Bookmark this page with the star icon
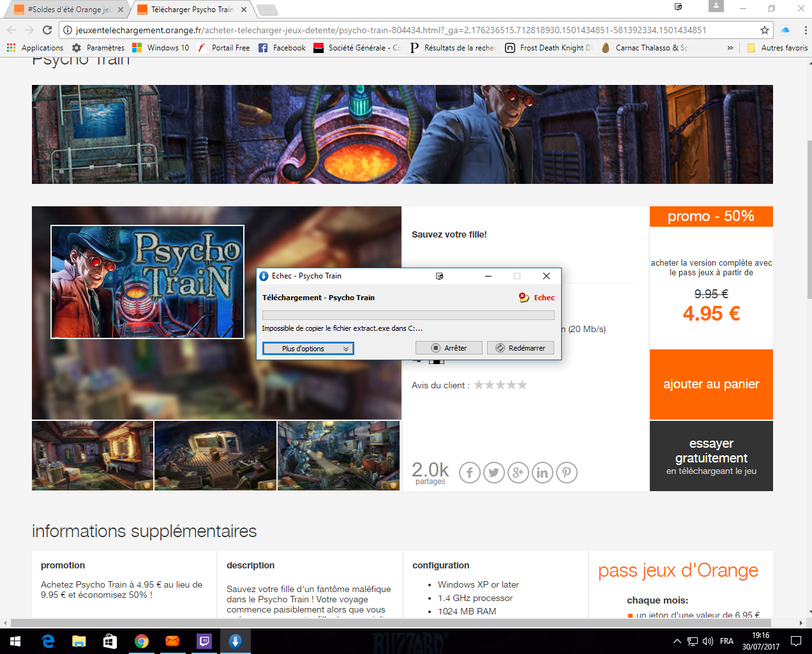 (765, 30)
